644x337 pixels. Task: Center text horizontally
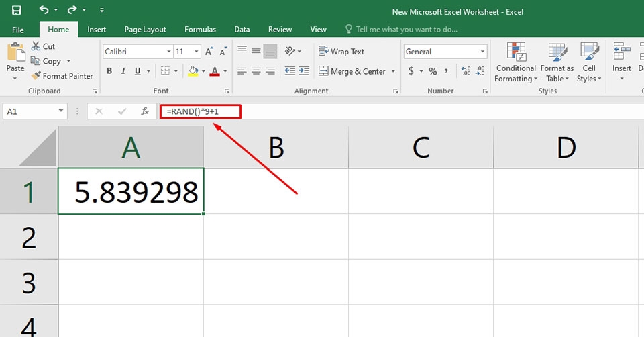(x=256, y=71)
